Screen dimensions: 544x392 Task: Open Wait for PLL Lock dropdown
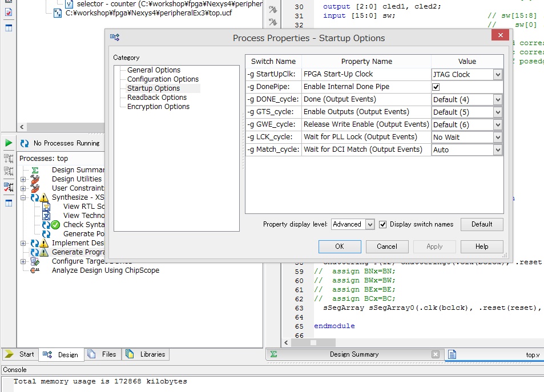(497, 137)
